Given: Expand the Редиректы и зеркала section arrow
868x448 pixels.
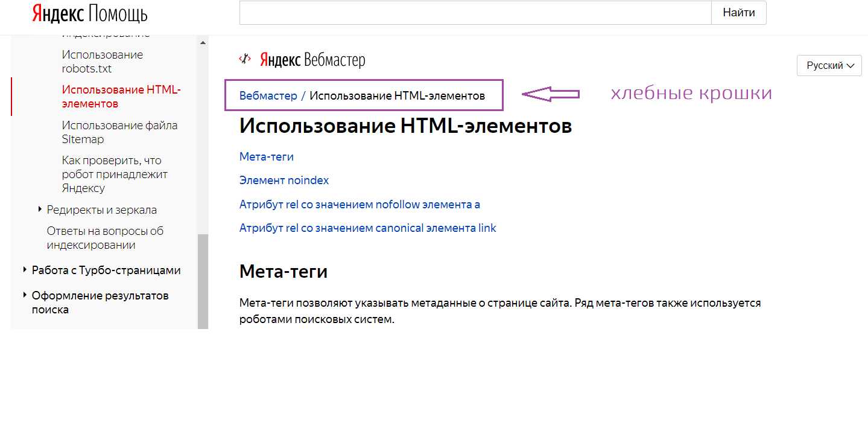Looking at the screenshot, I should 40,210.
